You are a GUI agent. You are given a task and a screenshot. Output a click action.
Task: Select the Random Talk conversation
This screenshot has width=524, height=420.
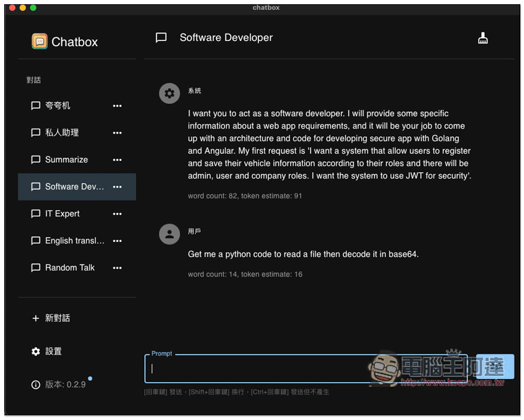pyautogui.click(x=70, y=268)
